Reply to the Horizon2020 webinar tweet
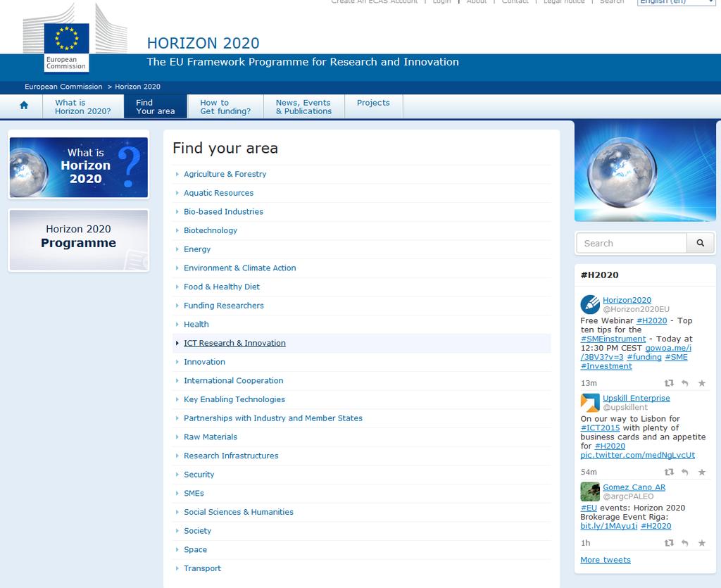 point(685,383)
